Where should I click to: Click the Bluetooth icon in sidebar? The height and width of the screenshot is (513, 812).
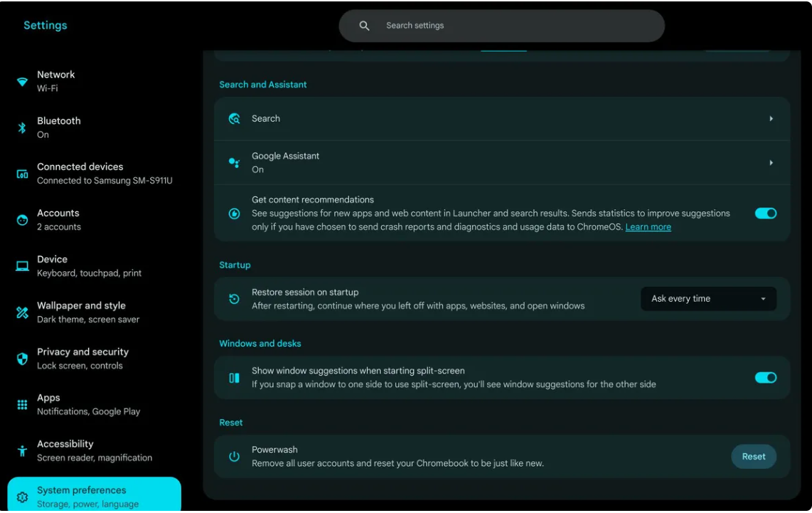(x=22, y=128)
